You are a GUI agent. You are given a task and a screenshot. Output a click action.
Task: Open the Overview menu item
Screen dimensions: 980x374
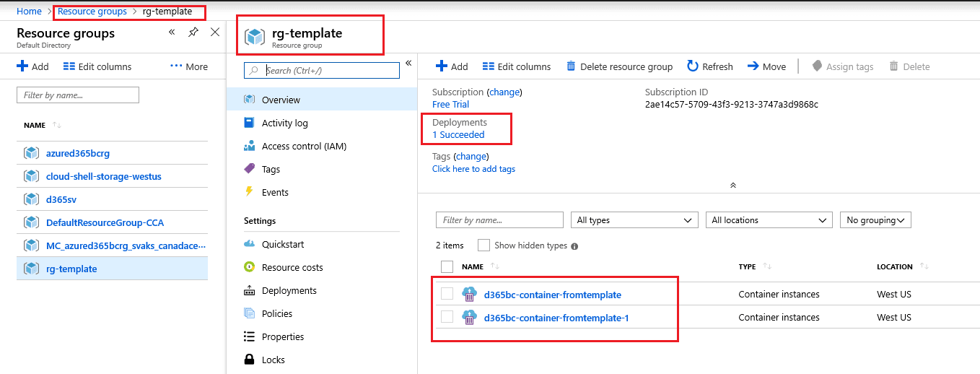click(322, 100)
